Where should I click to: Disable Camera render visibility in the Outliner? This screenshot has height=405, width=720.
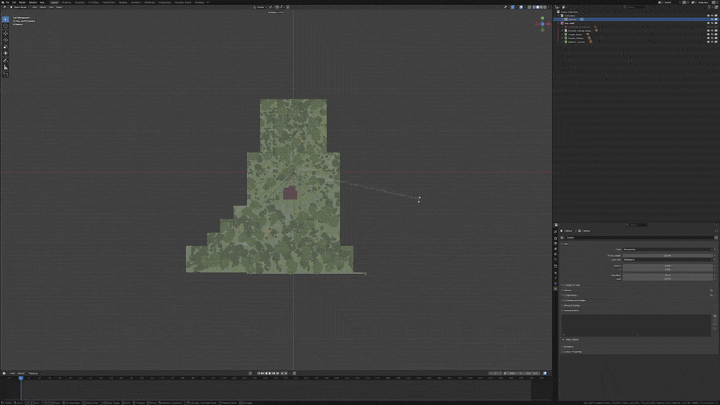[716, 19]
